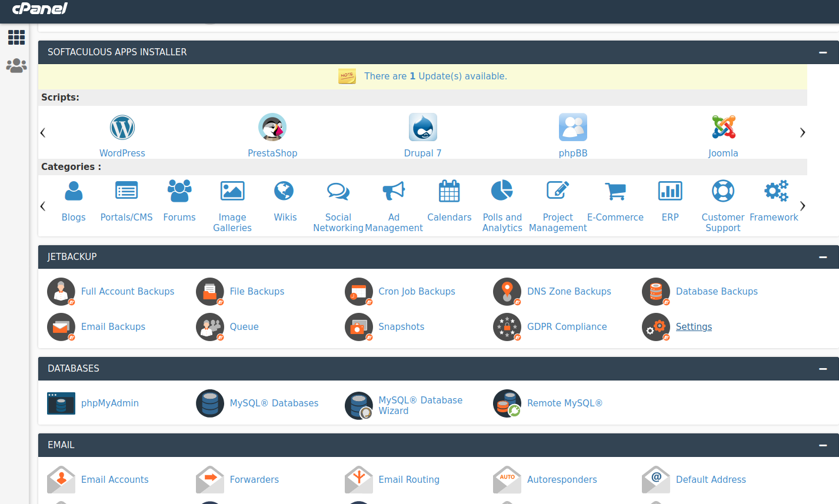The height and width of the screenshot is (504, 839).
Task: Open the Snapshots camera icon
Action: [x=359, y=327]
